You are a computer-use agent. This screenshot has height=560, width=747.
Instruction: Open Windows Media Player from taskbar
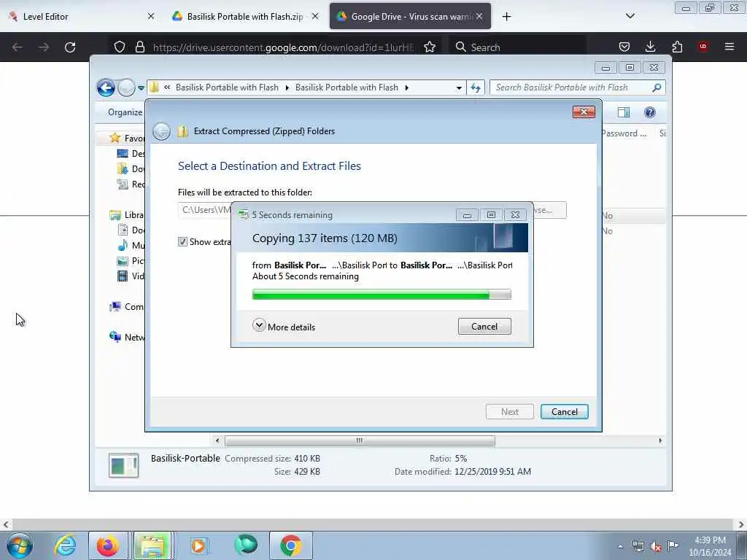point(198,545)
